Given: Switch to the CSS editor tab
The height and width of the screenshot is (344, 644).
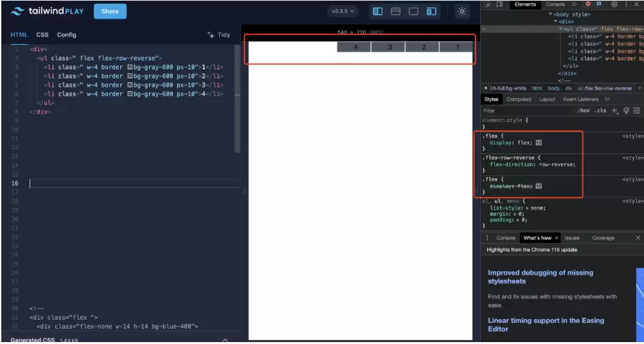Looking at the screenshot, I should [x=42, y=35].
